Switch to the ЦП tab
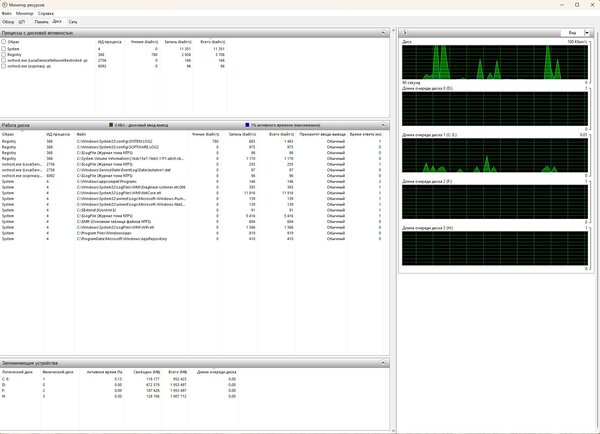Screen dimensions: 600x434 [21, 22]
